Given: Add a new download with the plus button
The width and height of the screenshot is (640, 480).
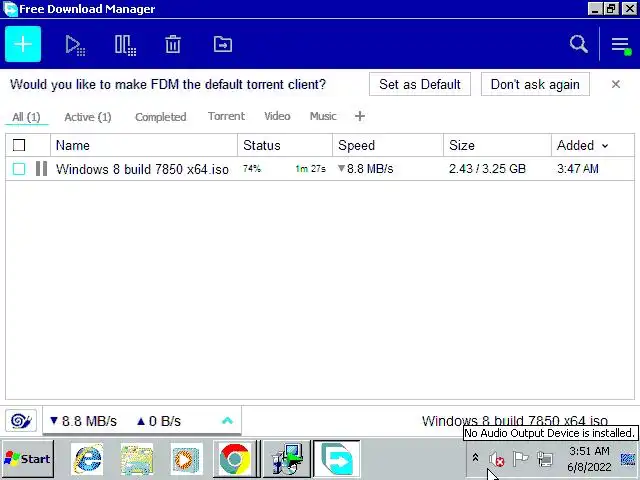Looking at the screenshot, I should pyautogui.click(x=23, y=44).
